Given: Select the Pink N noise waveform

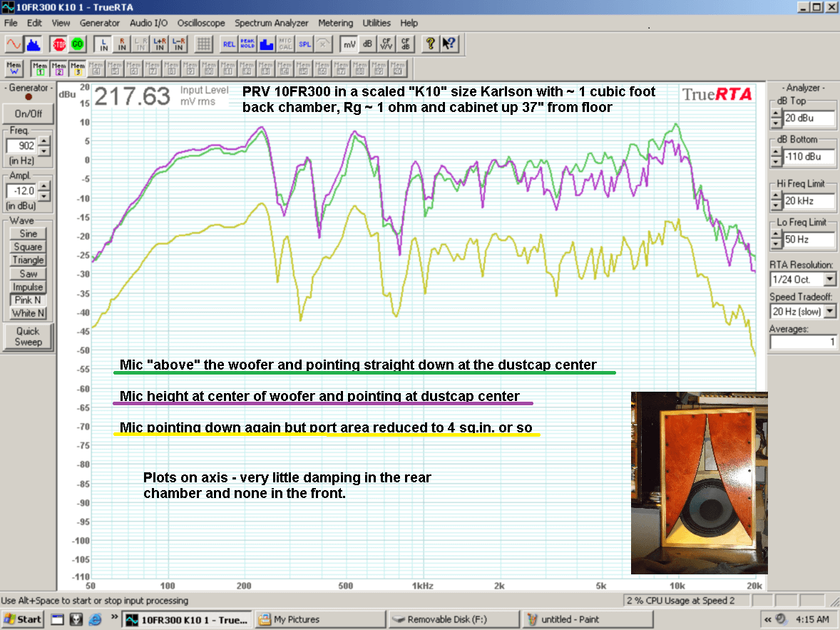Looking at the screenshot, I should [x=28, y=300].
